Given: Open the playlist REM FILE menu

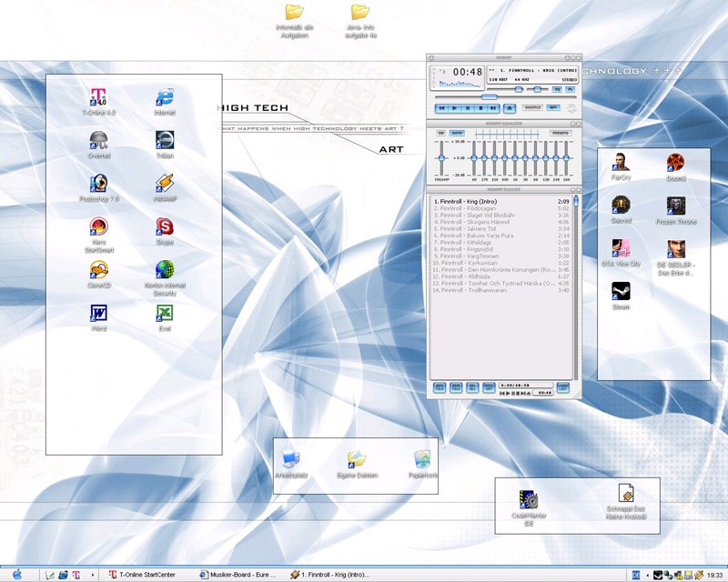Looking at the screenshot, I should 456,387.
